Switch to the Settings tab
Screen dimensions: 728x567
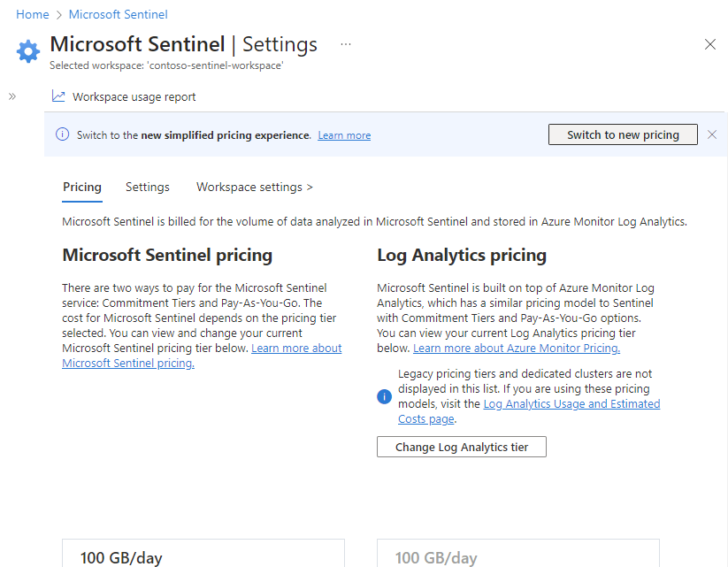[148, 188]
